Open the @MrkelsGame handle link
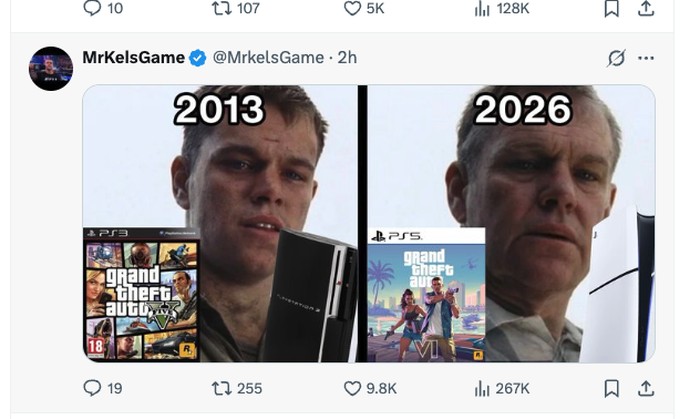The width and height of the screenshot is (700, 419). 268,58
